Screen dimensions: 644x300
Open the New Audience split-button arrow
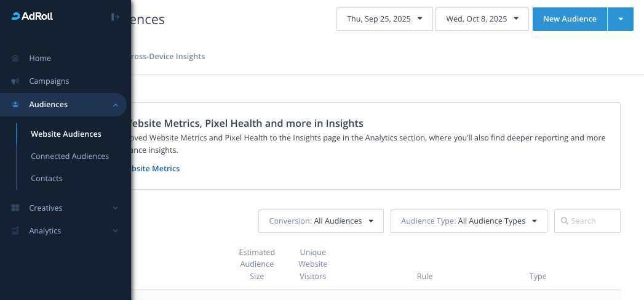coord(620,19)
